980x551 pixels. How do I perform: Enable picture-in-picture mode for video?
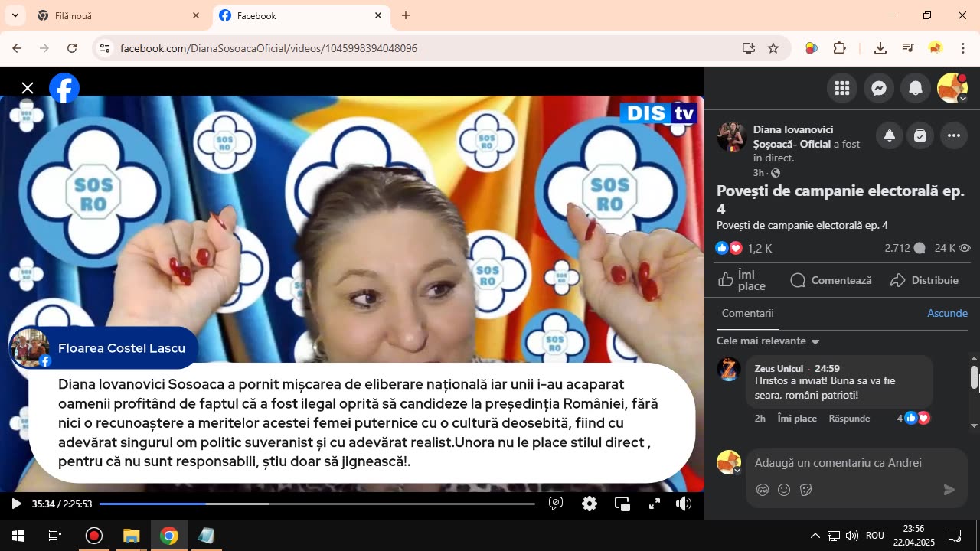tap(622, 504)
